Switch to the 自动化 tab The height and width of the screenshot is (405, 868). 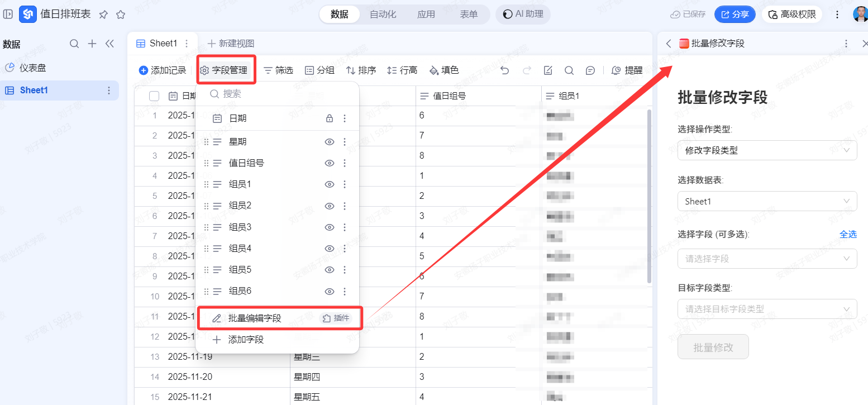pos(383,15)
